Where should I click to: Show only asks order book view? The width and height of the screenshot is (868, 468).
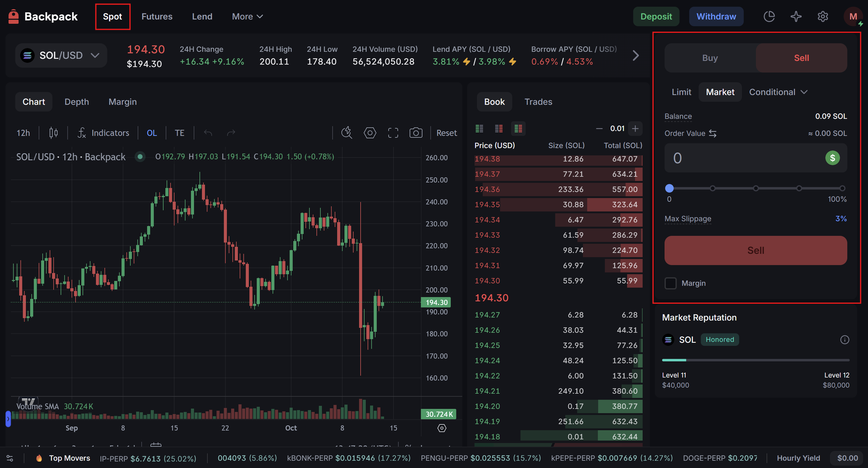click(x=499, y=129)
